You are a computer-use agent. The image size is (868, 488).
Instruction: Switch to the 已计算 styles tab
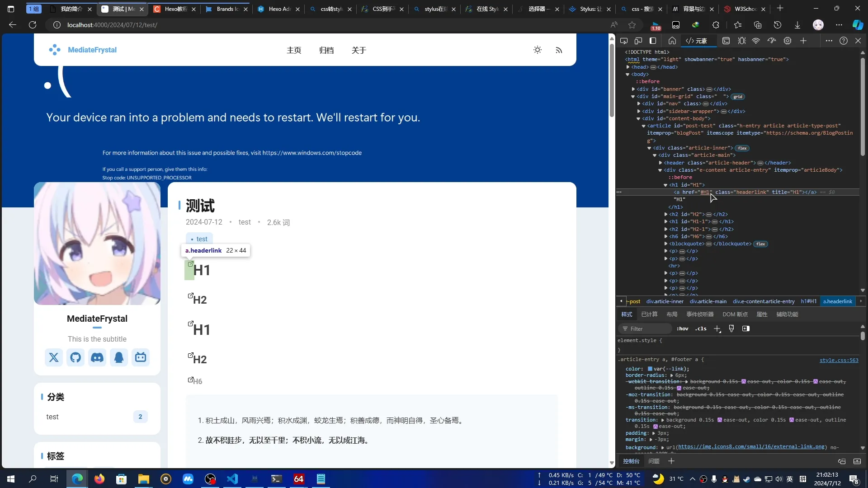pos(649,314)
